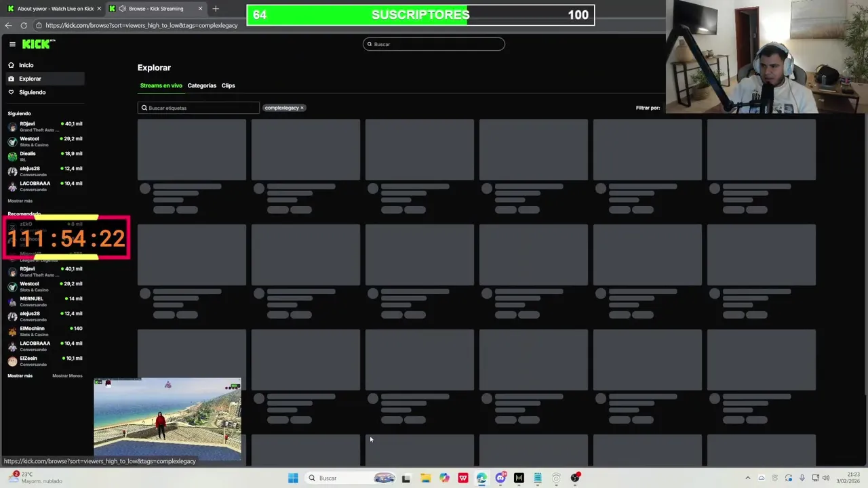Launch Copilot from the taskbar
Viewport: 868px width, 488px height.
point(444,478)
